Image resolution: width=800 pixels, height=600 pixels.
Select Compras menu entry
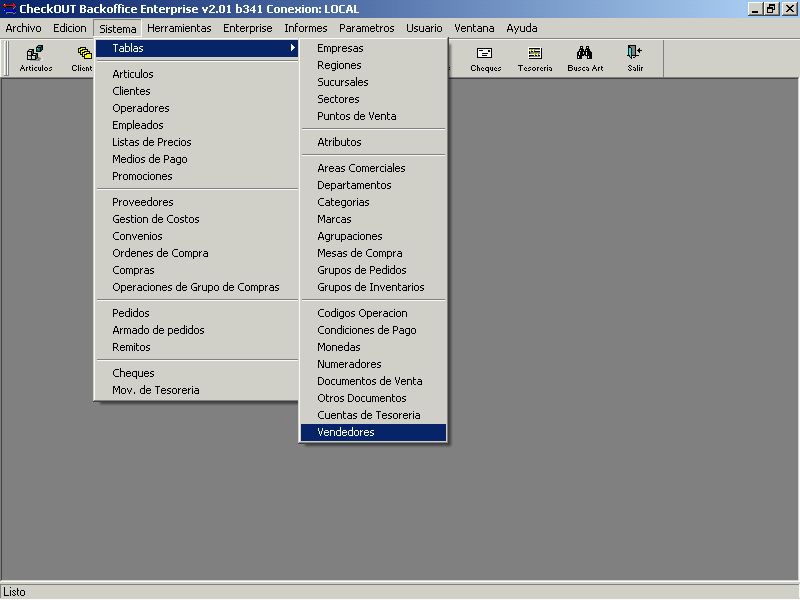tap(197, 270)
